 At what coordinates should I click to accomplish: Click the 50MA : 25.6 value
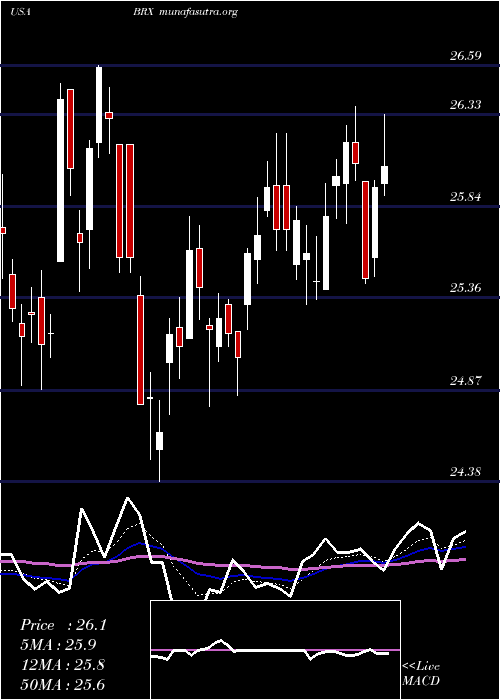(x=62, y=684)
